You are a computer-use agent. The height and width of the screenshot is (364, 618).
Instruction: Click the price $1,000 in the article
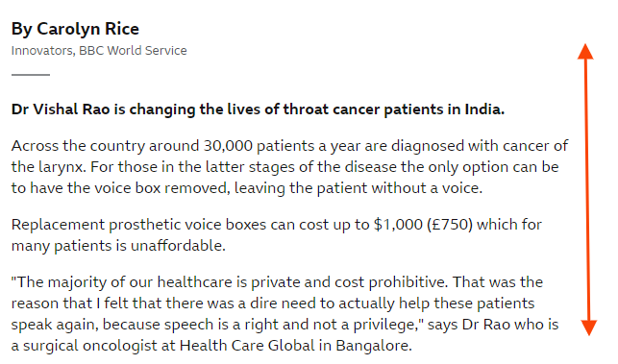pos(398,225)
